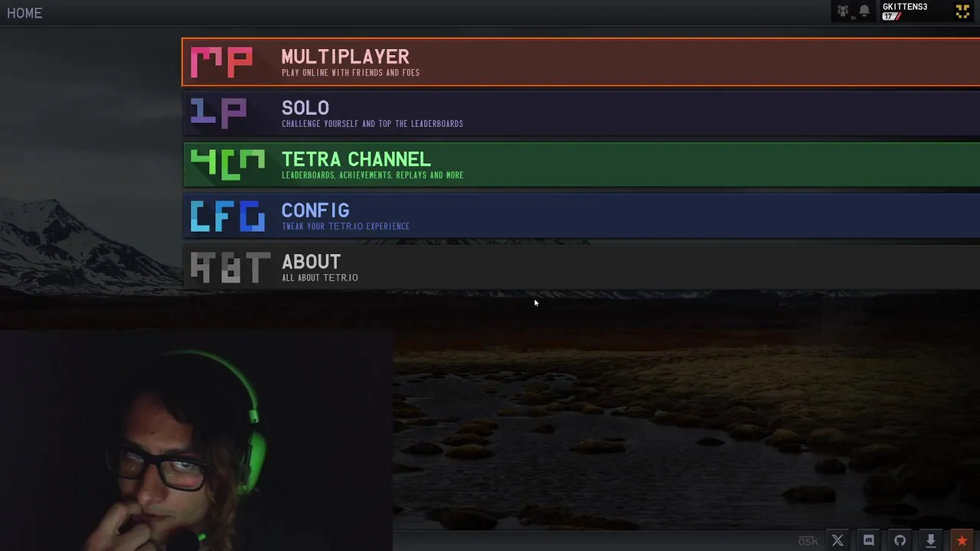
Task: Click the HOME title label
Action: click(24, 13)
